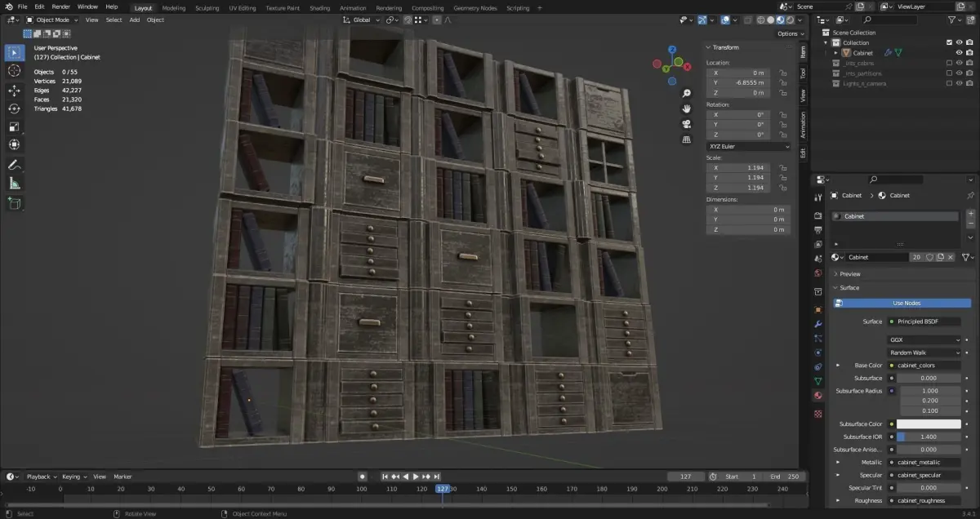Open the viewport Options button
Image resolution: width=980 pixels, height=519 pixels.
(790, 33)
